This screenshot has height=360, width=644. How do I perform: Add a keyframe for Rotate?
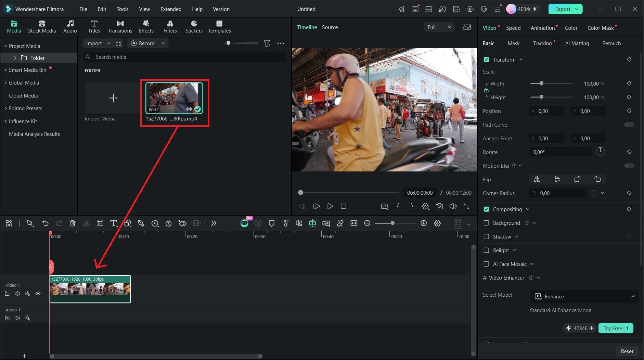pos(629,152)
